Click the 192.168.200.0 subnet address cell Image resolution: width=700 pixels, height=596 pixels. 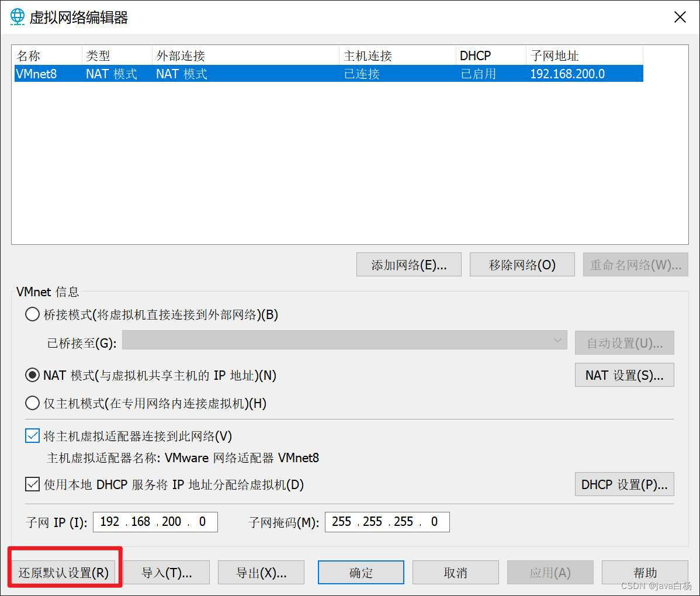click(567, 74)
